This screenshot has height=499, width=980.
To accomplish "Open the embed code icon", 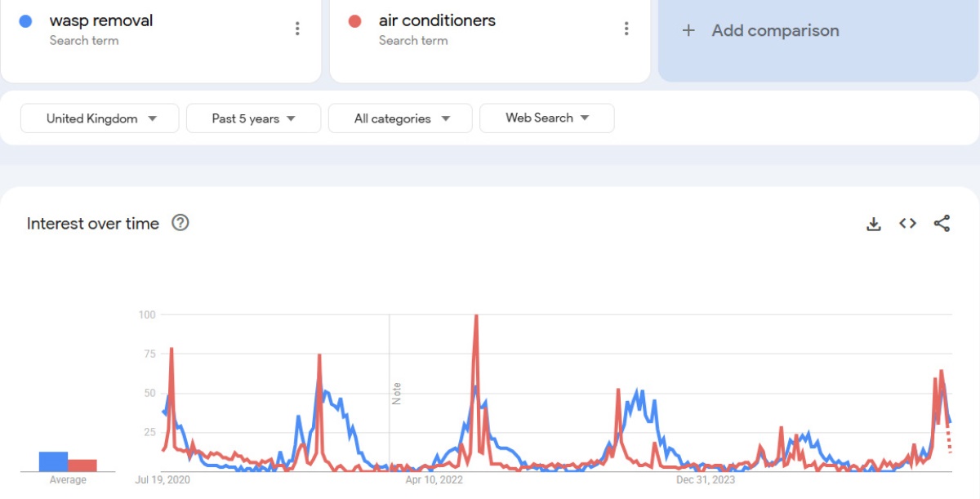I will [907, 224].
